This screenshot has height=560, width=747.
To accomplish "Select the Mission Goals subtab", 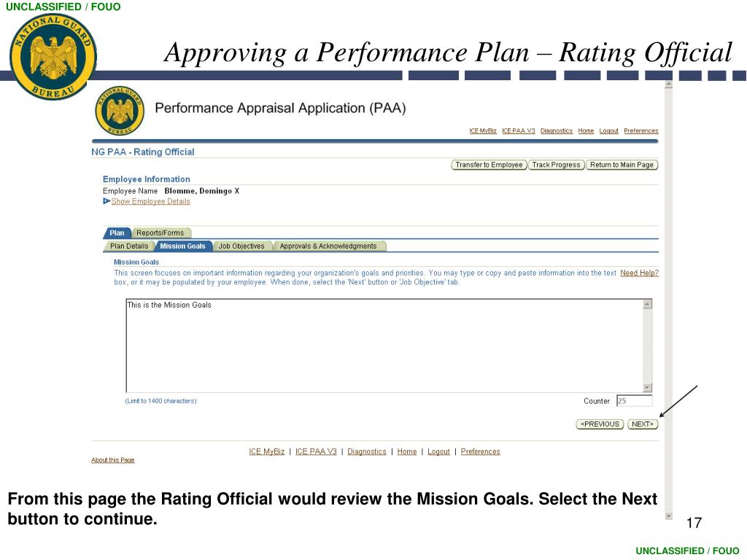I will (182, 246).
